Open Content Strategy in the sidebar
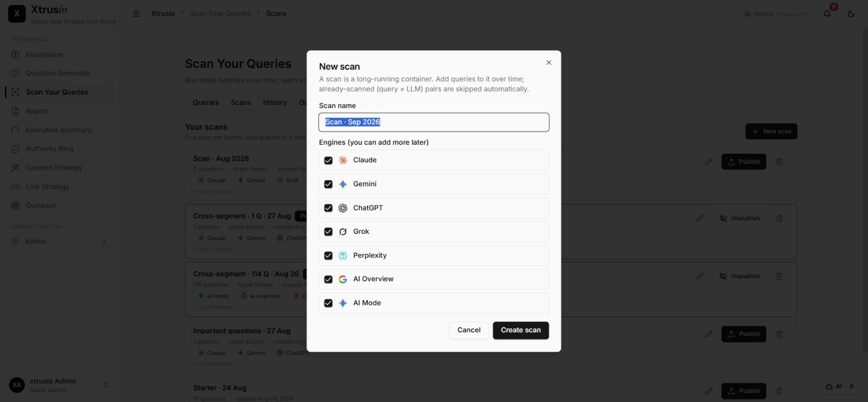868x402 pixels. (60, 168)
